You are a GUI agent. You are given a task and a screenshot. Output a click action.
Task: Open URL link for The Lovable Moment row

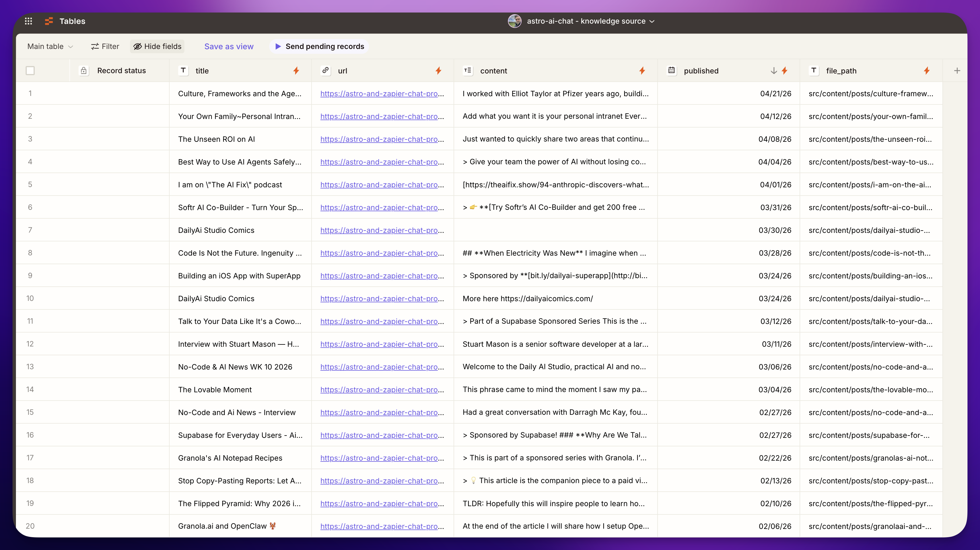point(382,390)
